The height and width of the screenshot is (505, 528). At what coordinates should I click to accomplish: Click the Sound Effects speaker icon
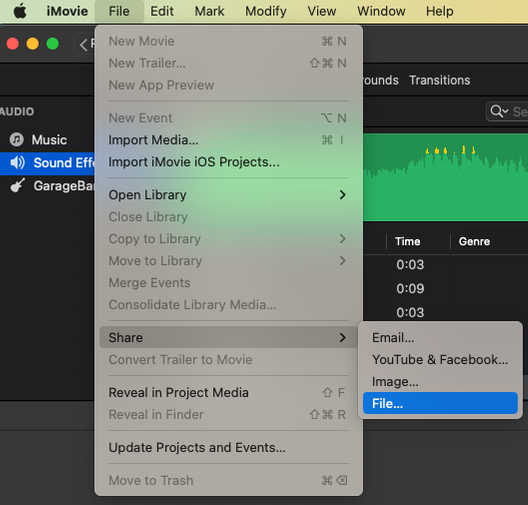click(x=17, y=163)
